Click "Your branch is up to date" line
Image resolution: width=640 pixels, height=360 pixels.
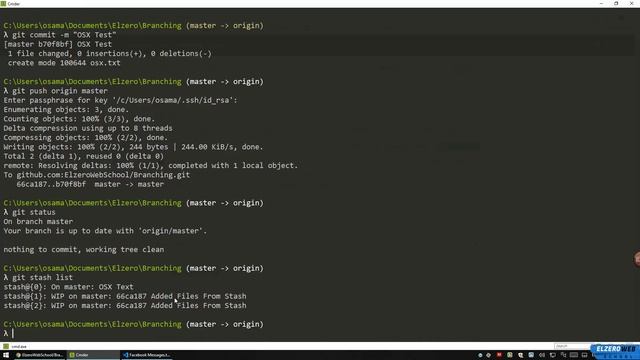(x=105, y=231)
